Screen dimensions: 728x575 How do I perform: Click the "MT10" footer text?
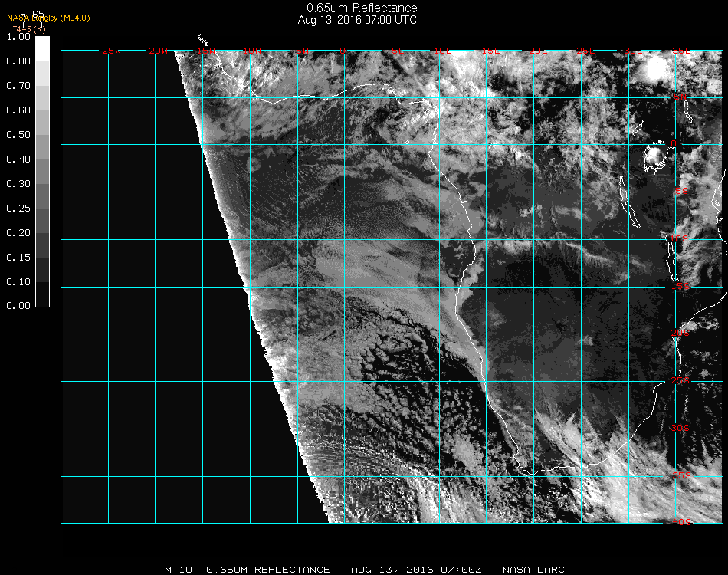179,570
